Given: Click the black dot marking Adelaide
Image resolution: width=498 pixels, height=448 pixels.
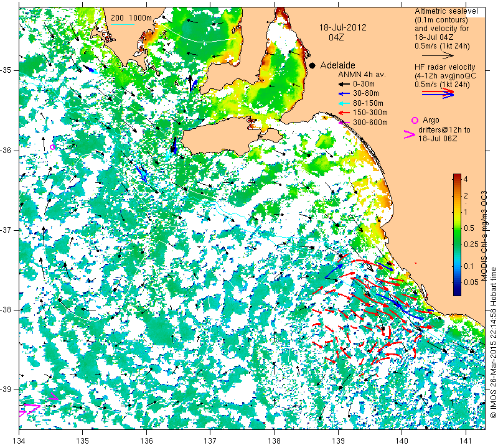Looking at the screenshot, I should (x=312, y=65).
